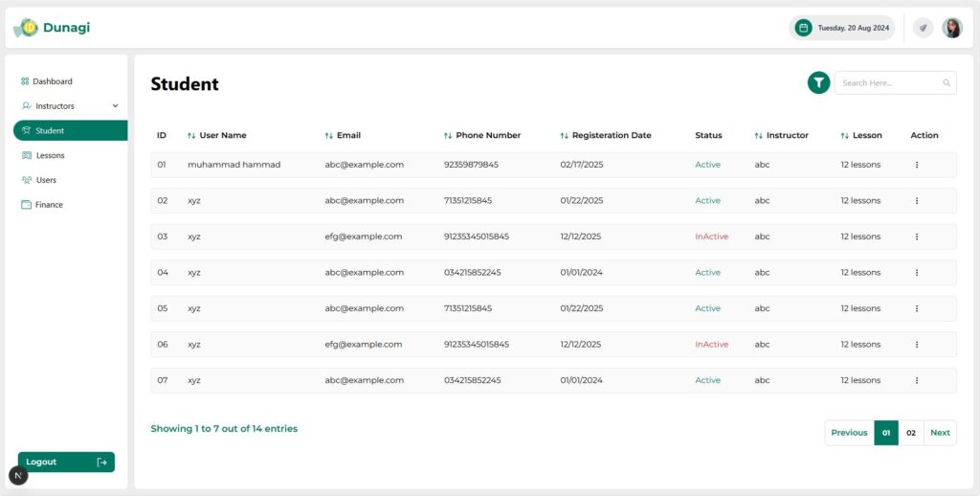Open actions menu for muhammad hammad row
Image resolution: width=980 pixels, height=496 pixels.
pos(916,165)
